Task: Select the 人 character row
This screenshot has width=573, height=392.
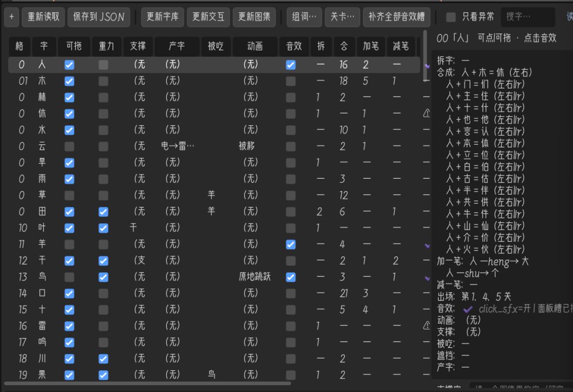Action: (214, 65)
